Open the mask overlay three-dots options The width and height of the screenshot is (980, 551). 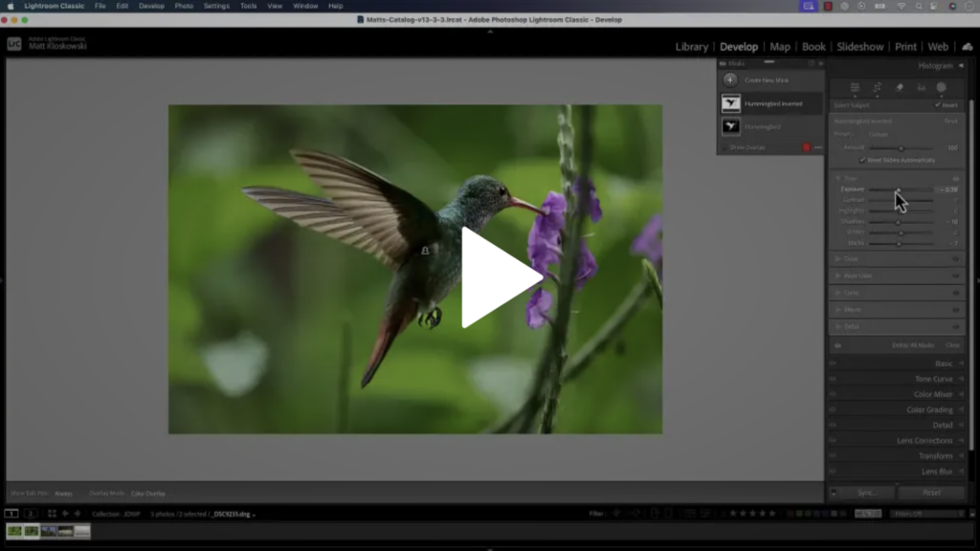(817, 147)
